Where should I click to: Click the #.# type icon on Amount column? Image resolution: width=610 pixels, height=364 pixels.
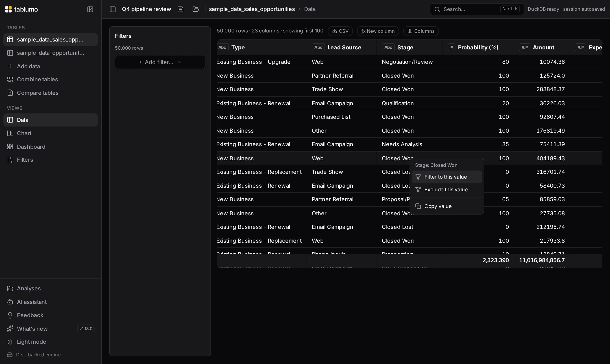(525, 47)
